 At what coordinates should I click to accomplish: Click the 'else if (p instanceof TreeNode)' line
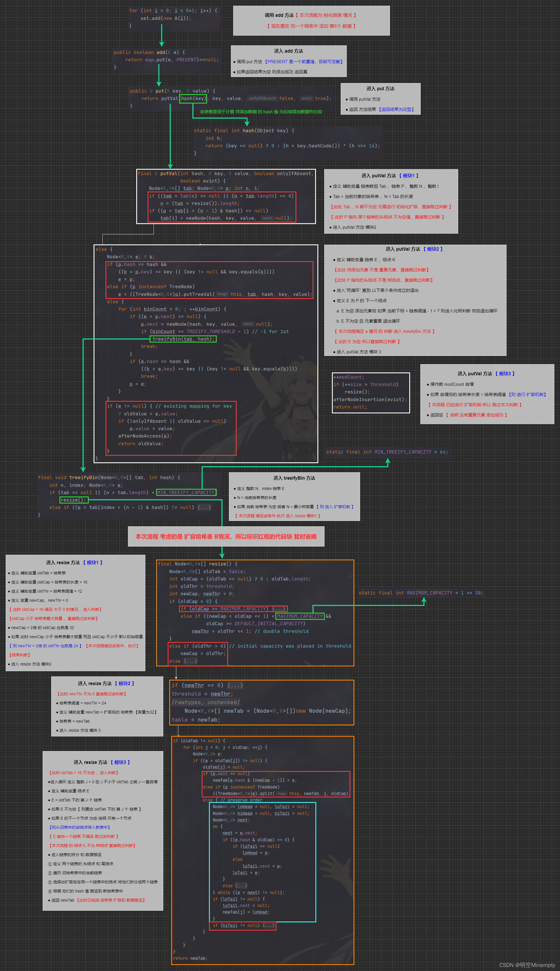click(151, 286)
